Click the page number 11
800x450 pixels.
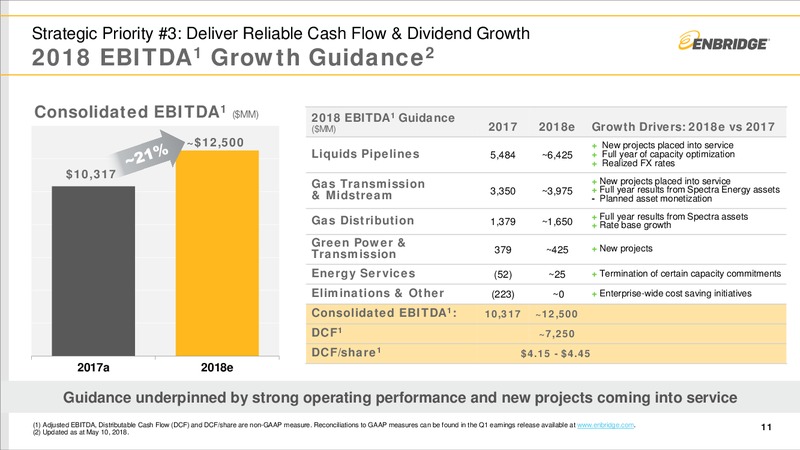coord(766,427)
